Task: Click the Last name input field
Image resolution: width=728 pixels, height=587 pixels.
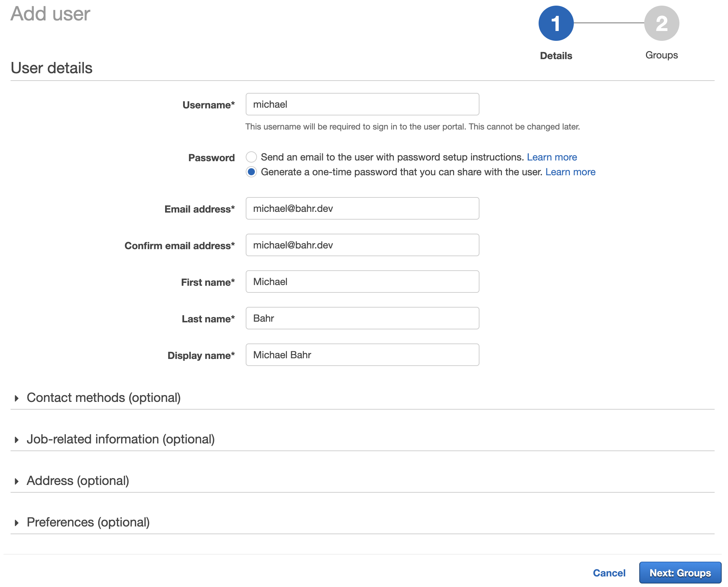Action: (362, 318)
